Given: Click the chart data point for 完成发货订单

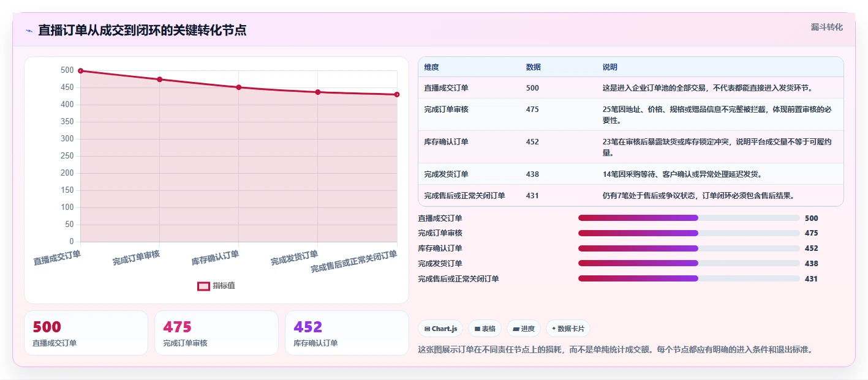Looking at the screenshot, I should 318,92.
